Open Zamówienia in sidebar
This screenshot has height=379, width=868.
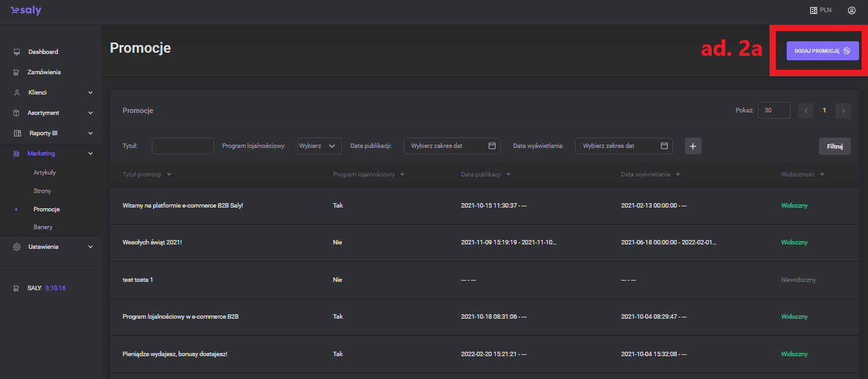coord(44,72)
